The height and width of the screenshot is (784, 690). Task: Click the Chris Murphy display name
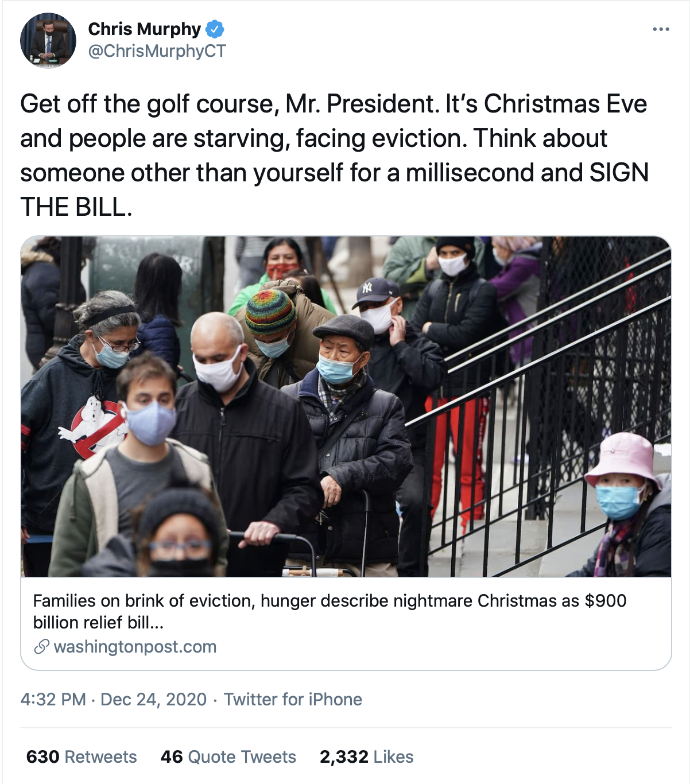[x=144, y=29]
